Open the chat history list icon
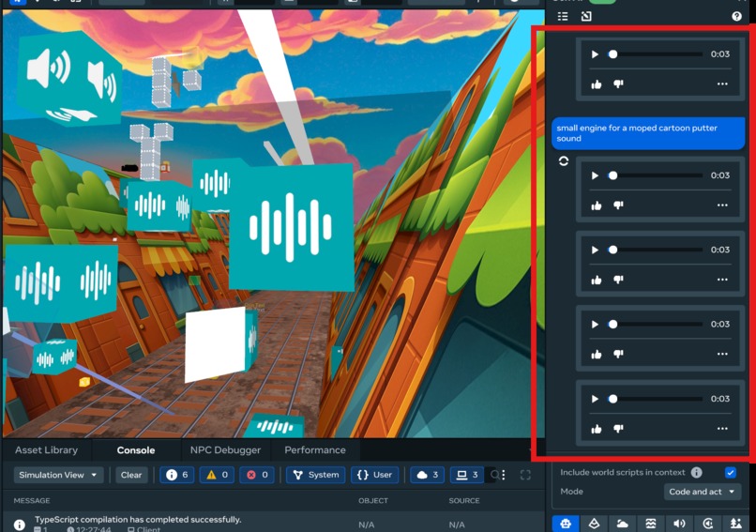 tap(563, 17)
